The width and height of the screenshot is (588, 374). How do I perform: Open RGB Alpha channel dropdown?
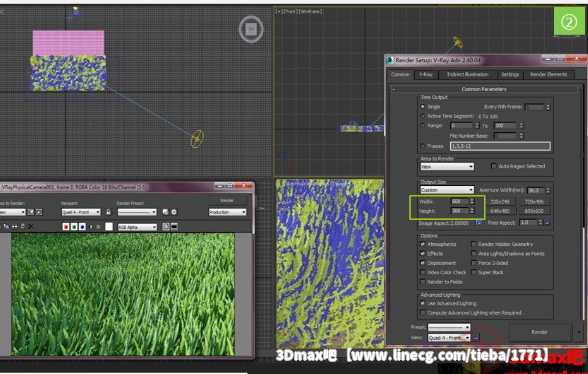point(137,227)
